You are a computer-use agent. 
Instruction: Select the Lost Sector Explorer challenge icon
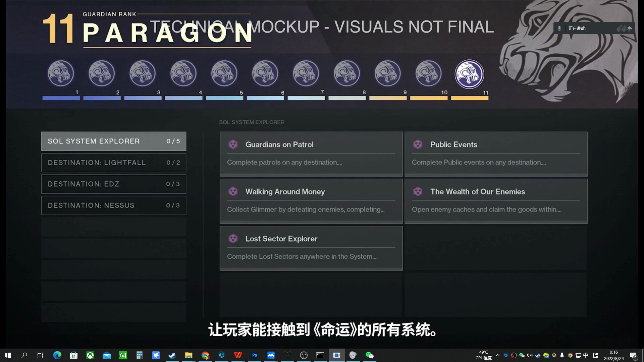[x=233, y=238]
